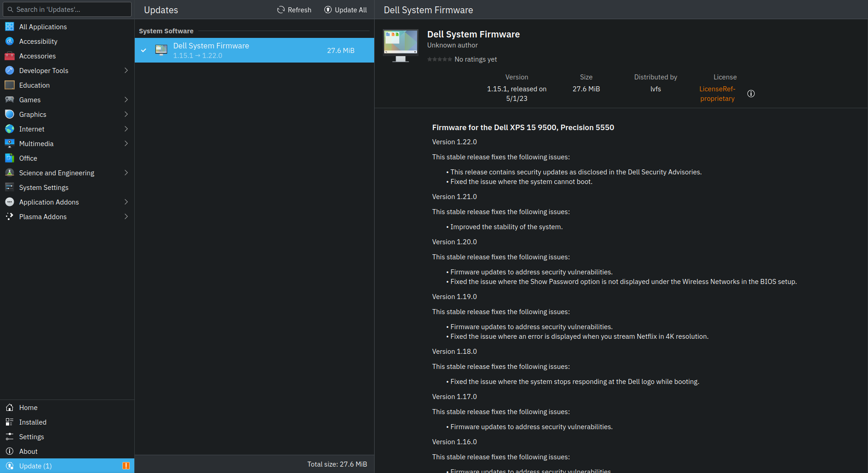Click the orange update warning badge
868x473 pixels.
click(x=126, y=466)
